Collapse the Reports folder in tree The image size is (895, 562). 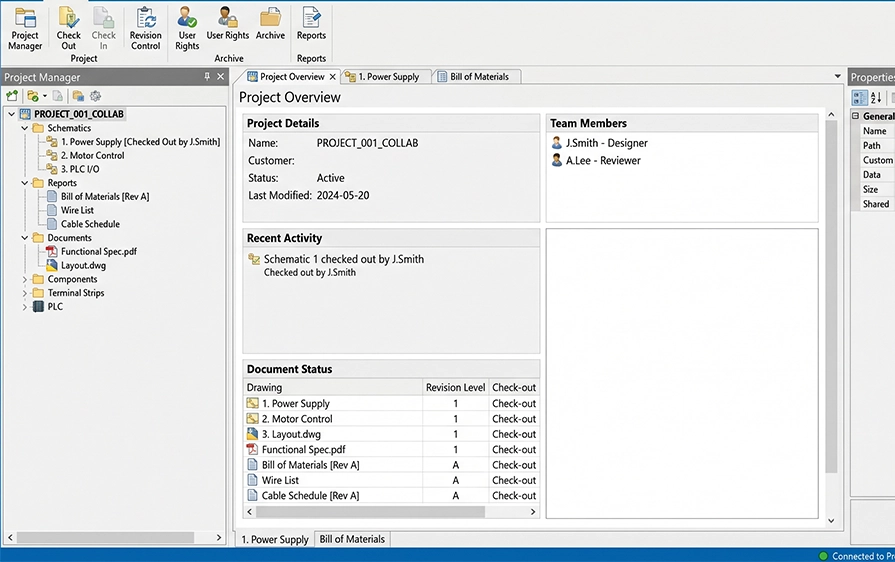[x=25, y=183]
